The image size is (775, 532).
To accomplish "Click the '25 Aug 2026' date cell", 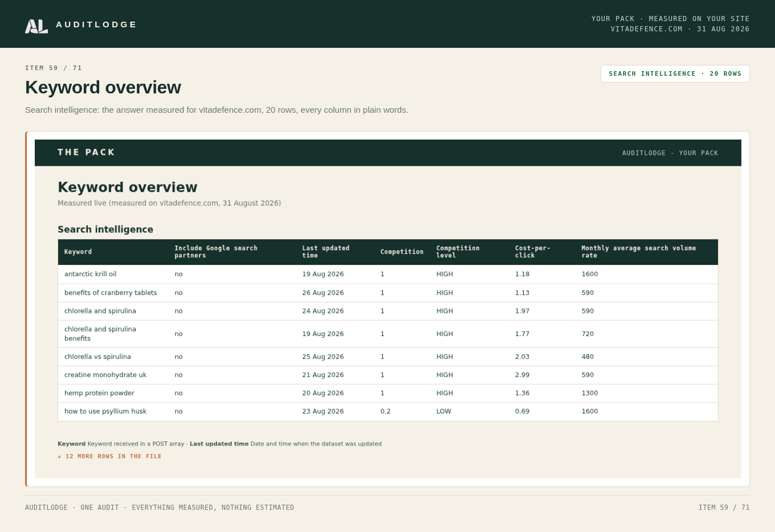I will [x=323, y=357].
